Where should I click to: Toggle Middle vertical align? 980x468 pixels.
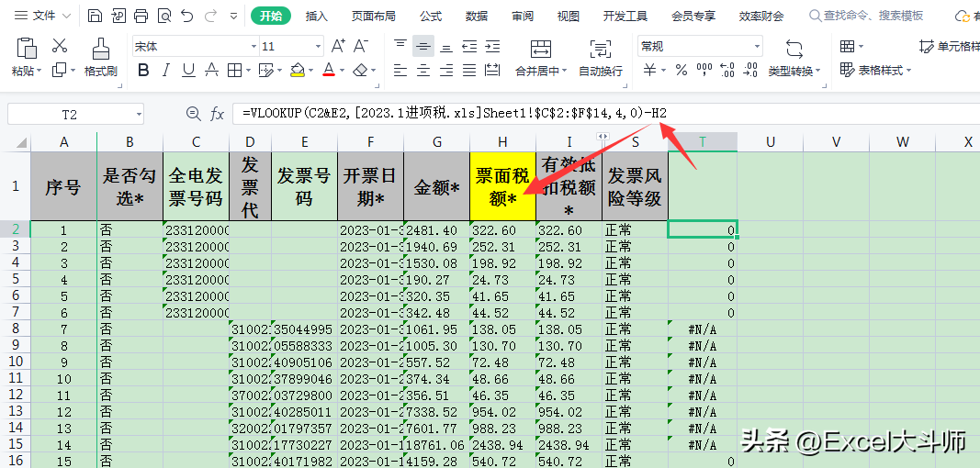(423, 46)
